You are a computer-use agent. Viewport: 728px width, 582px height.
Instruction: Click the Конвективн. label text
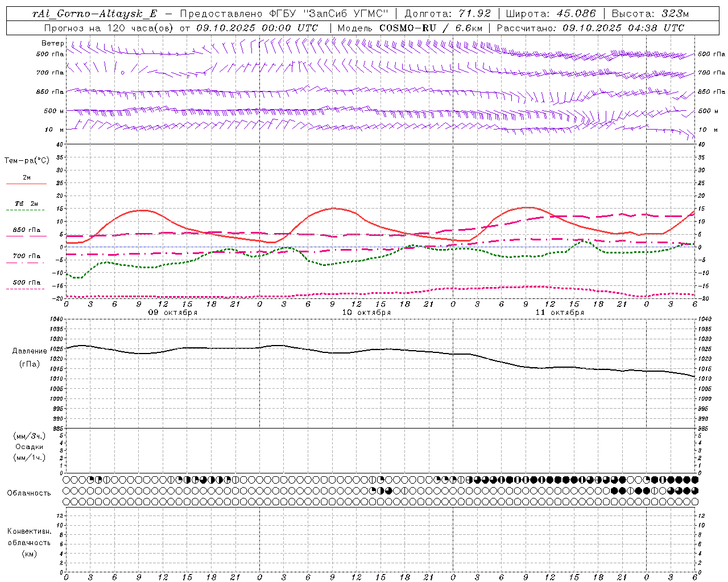pos(30,531)
